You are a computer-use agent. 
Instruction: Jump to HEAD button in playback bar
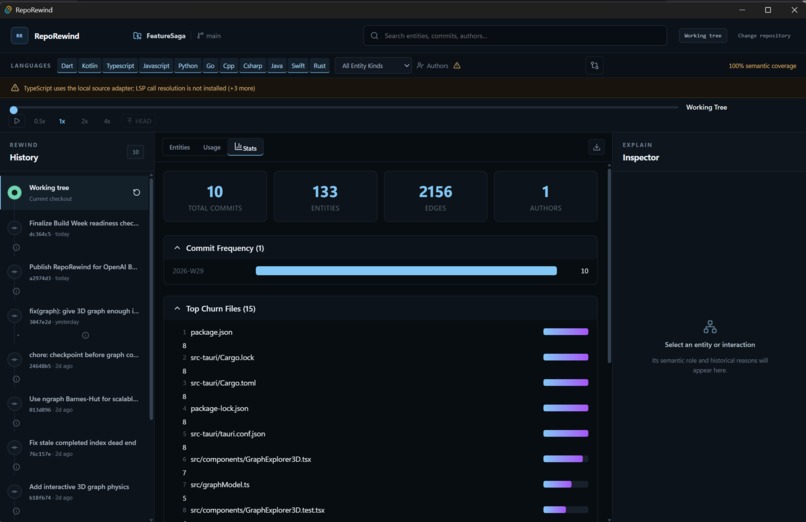139,121
